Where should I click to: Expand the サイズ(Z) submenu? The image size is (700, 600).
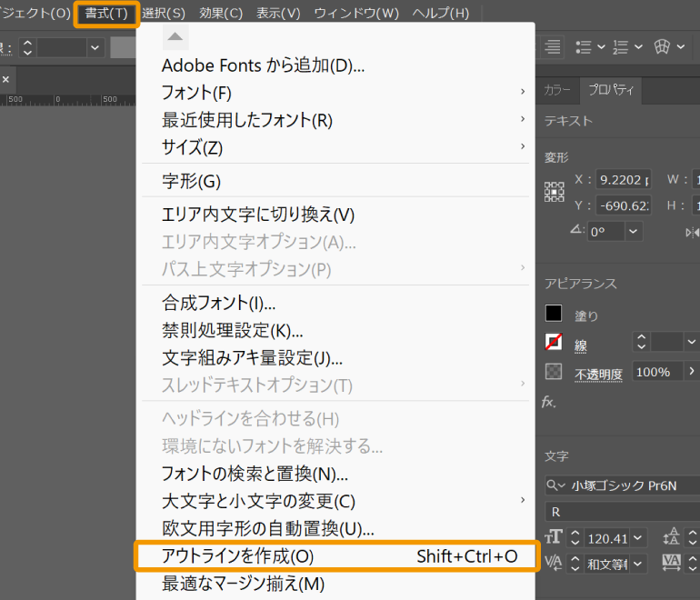335,147
